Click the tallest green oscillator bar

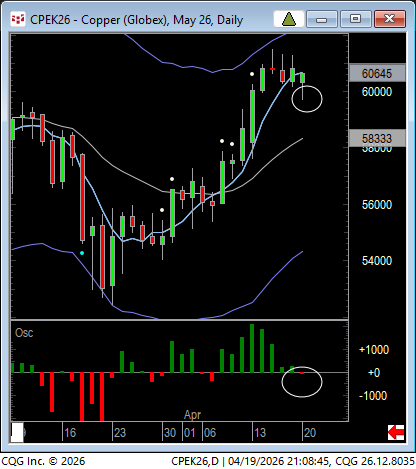[x=252, y=348]
